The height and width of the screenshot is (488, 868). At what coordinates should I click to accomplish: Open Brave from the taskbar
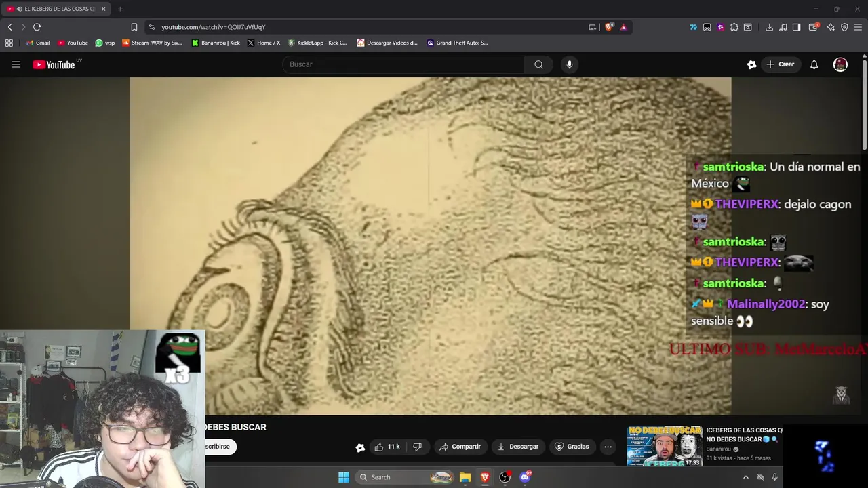coord(485,477)
